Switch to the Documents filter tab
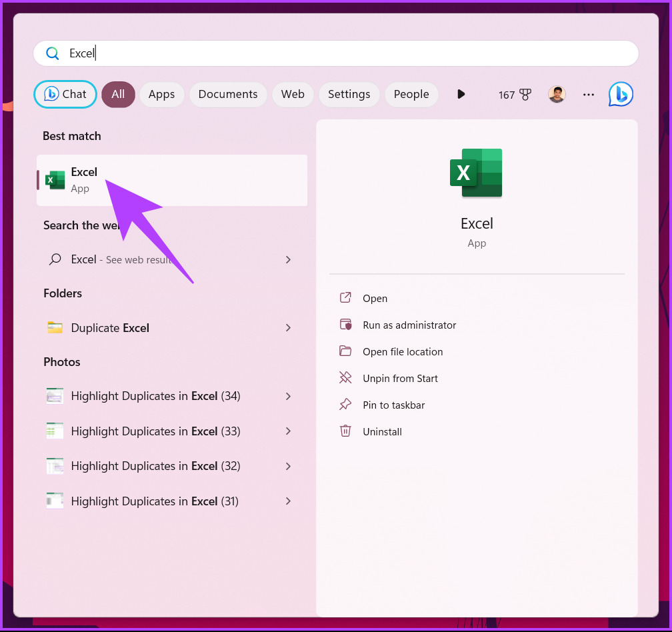Image resolution: width=672 pixels, height=632 pixels. [228, 94]
